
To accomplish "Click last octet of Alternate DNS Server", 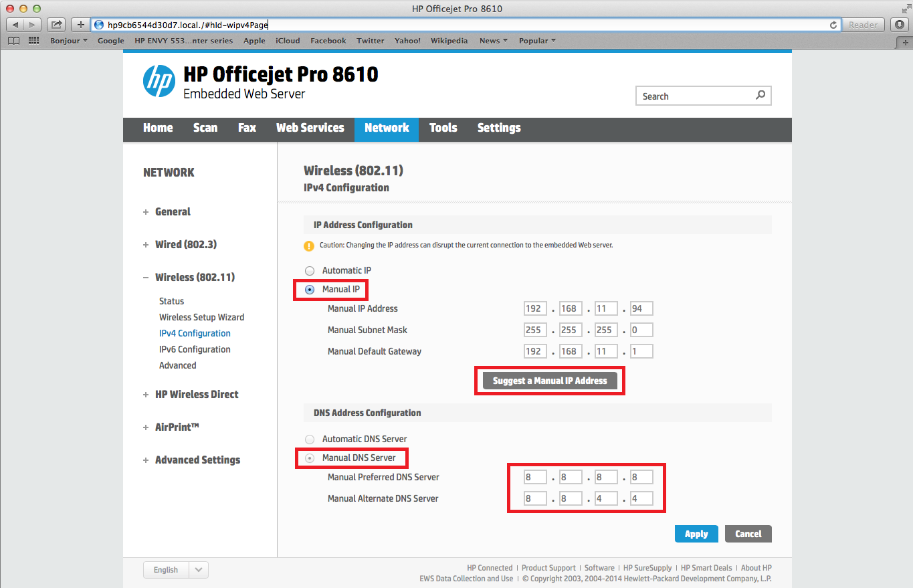I will [641, 498].
